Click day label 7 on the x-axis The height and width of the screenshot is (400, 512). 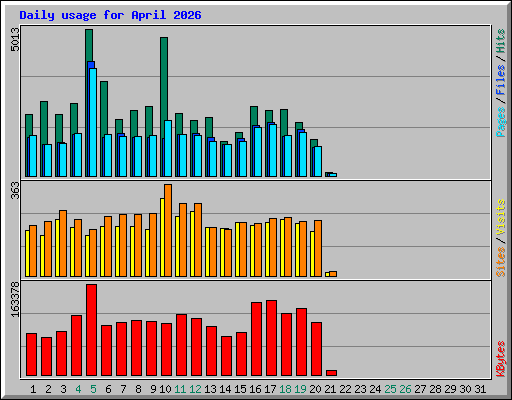tap(123, 389)
